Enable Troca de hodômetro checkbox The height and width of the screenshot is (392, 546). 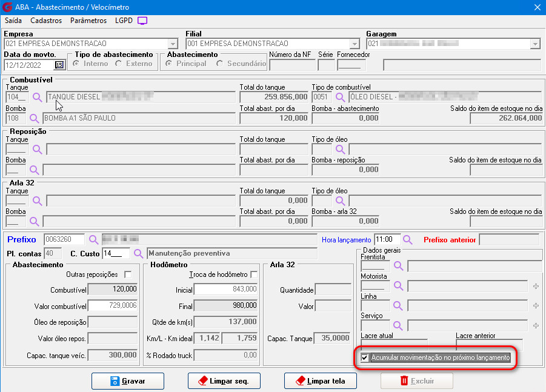tap(254, 274)
